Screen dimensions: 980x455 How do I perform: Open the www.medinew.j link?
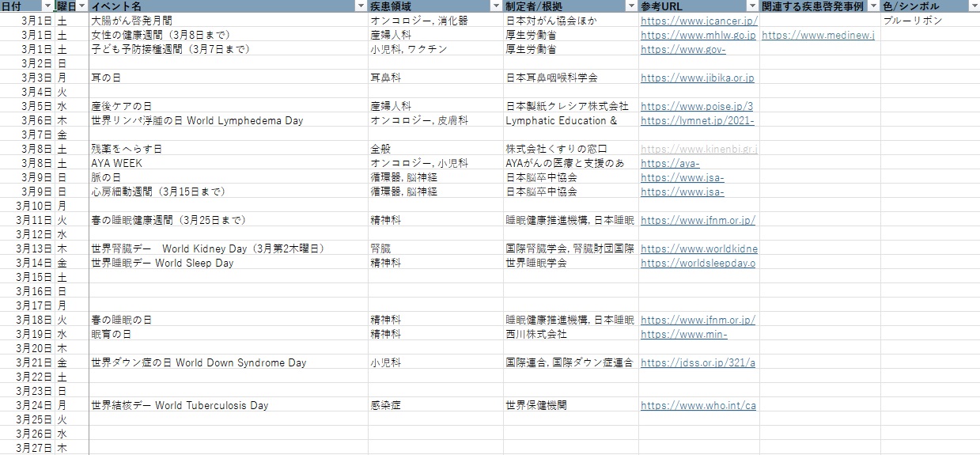click(x=819, y=35)
